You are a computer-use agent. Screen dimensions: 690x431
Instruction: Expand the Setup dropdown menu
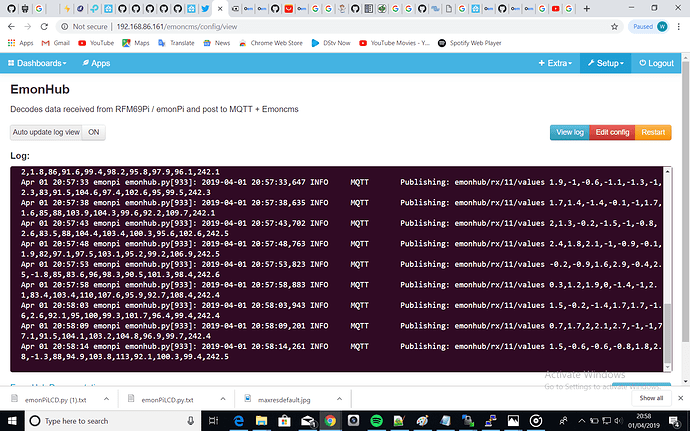click(606, 62)
